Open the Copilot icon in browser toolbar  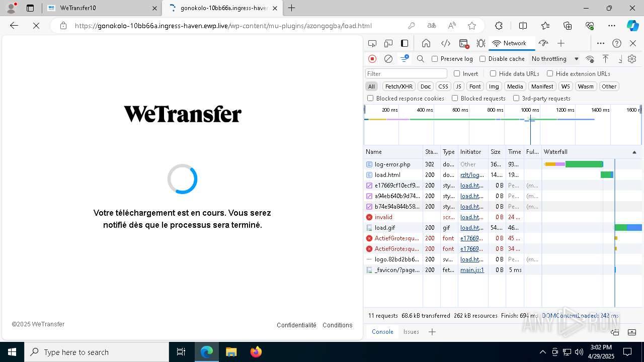632,26
